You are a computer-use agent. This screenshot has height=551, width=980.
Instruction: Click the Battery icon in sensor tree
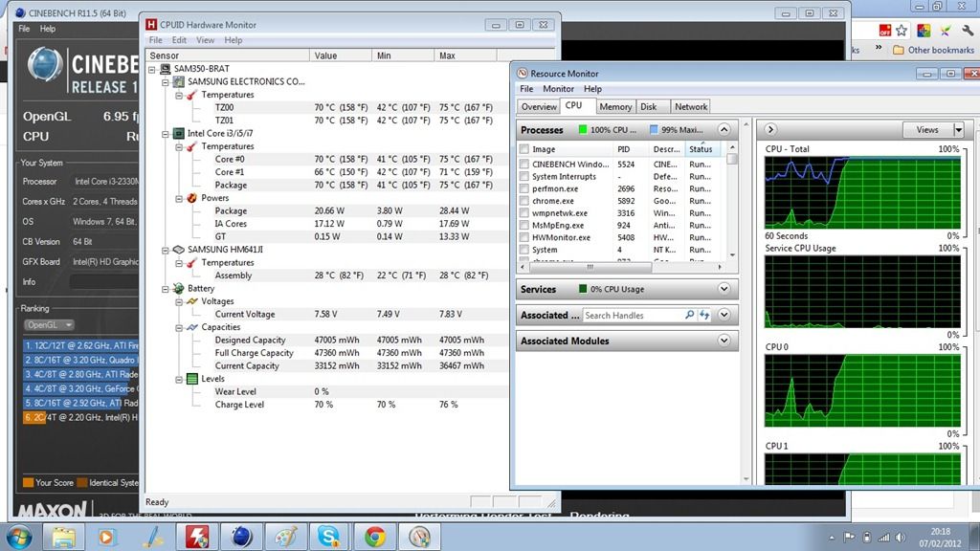pos(179,288)
